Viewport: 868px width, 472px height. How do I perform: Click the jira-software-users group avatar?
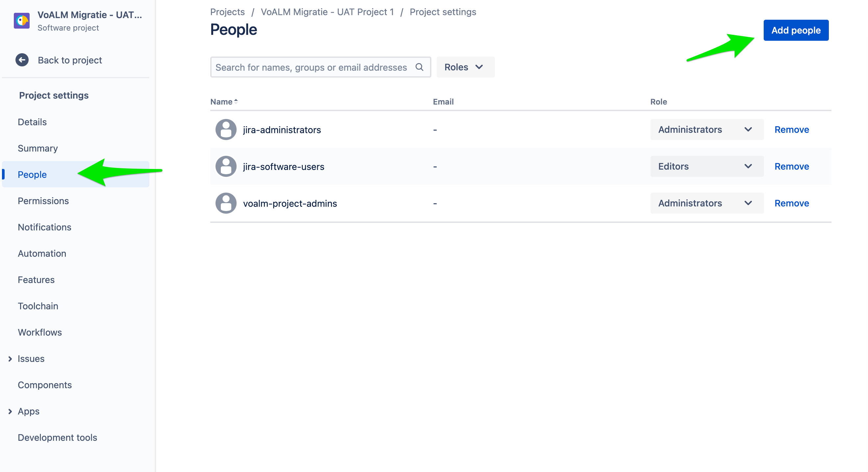(x=226, y=166)
